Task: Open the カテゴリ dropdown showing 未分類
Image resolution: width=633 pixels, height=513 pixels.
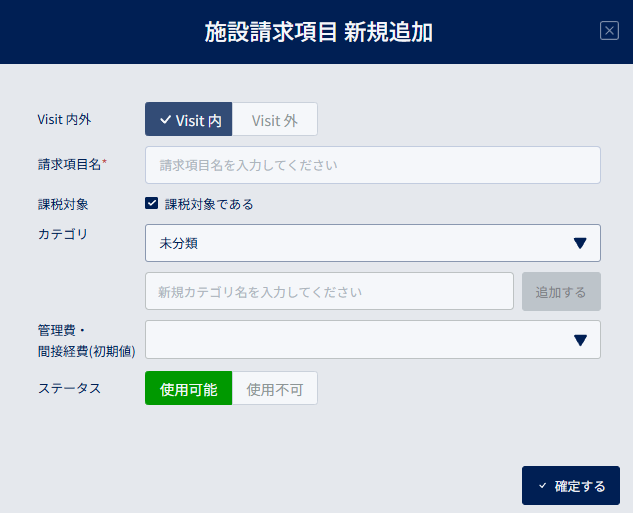Action: [373, 243]
